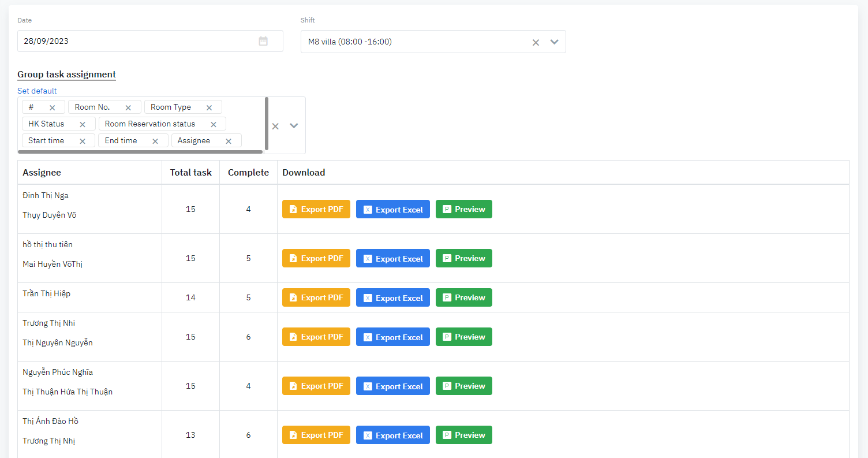The width and height of the screenshot is (868, 458).
Task: Remove the '#' column tag
Action: [x=53, y=107]
